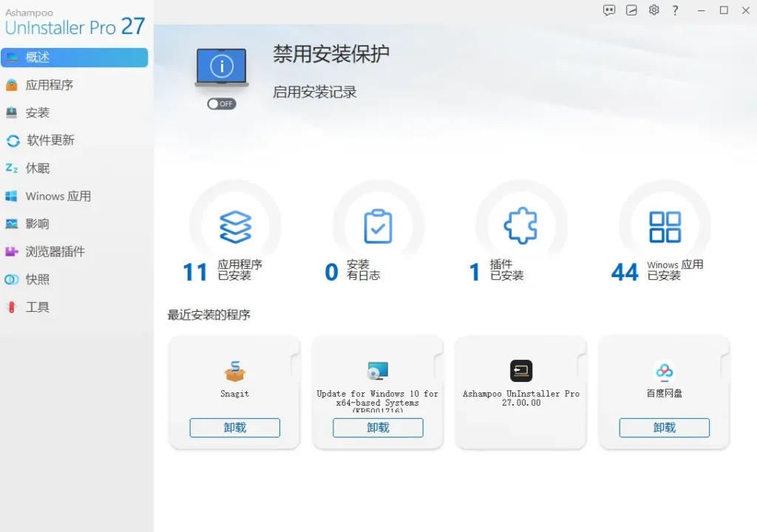757x532 pixels.
Task: Click the 1 插件 已安装 count
Action: (x=496, y=271)
